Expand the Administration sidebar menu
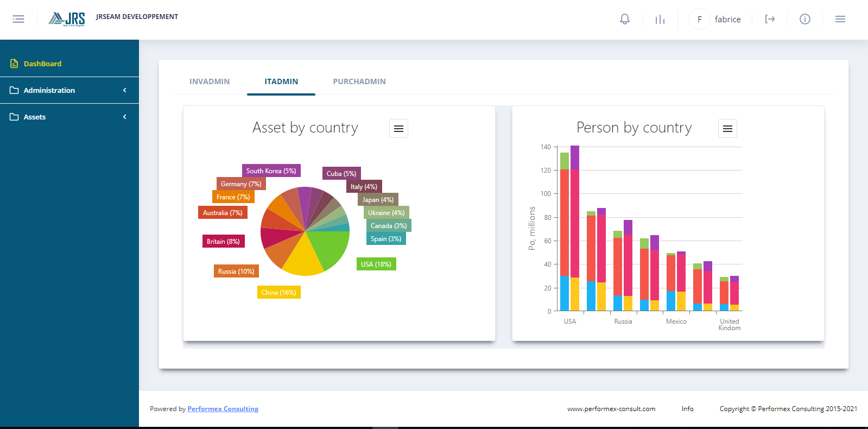 pyautogui.click(x=69, y=90)
